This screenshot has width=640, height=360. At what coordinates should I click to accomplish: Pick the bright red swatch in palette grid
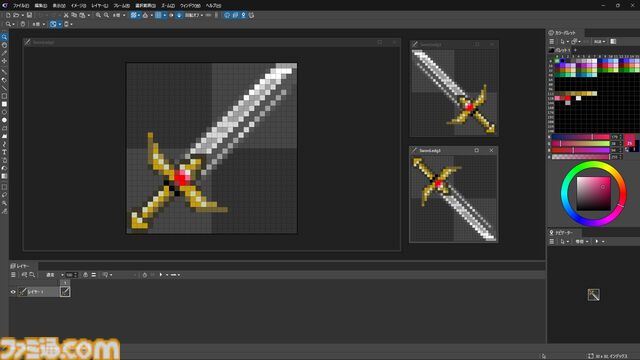pos(568,98)
